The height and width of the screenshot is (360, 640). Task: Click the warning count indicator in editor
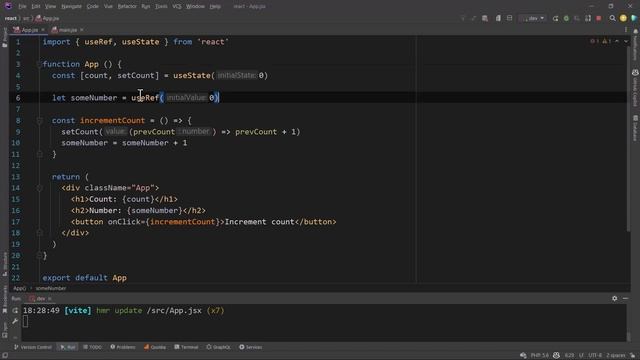tap(607, 41)
